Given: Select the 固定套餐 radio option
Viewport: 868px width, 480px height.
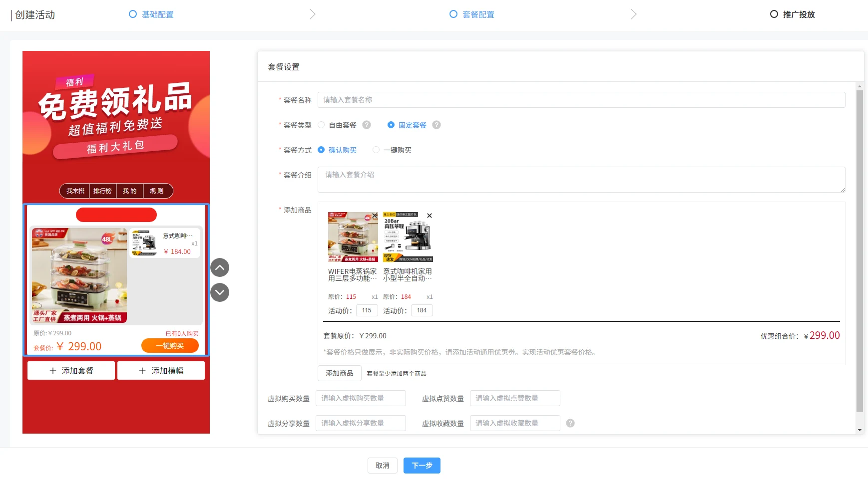Looking at the screenshot, I should 391,125.
